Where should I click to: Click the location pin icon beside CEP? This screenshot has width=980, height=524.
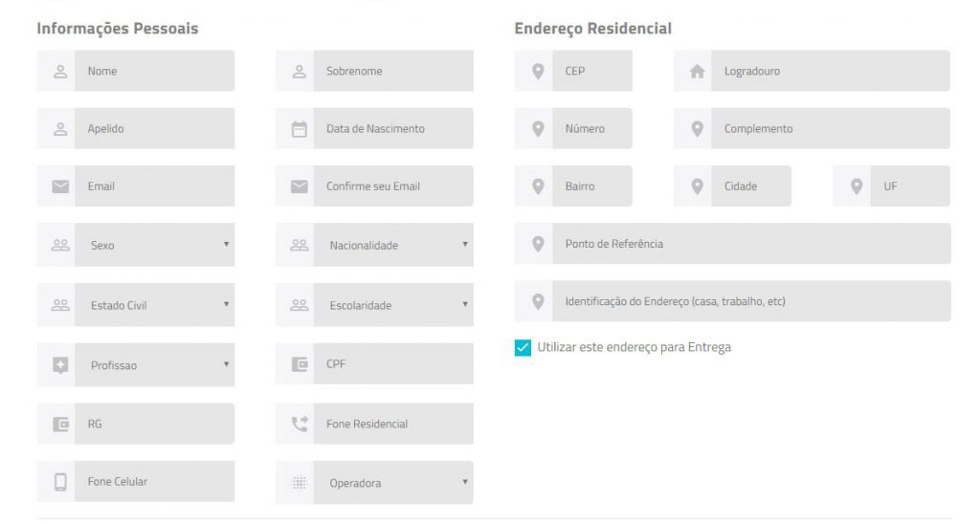(538, 72)
